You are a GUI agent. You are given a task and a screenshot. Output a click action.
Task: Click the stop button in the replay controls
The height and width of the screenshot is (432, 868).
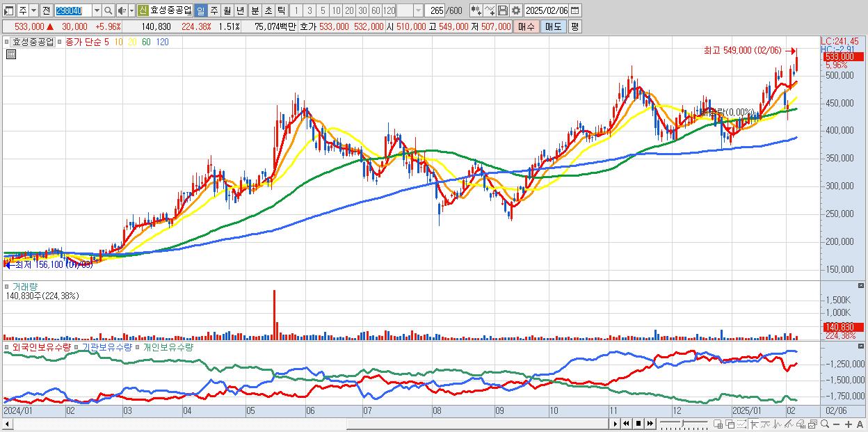click(x=638, y=424)
